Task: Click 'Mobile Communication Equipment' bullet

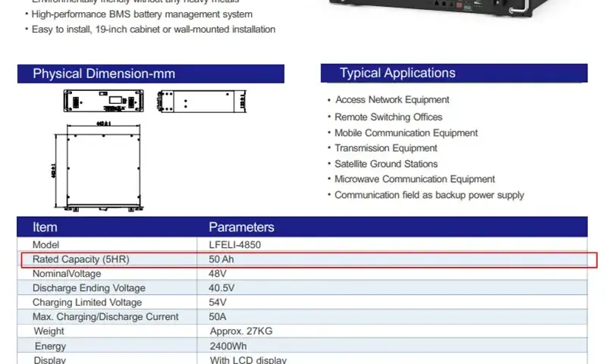Action: (406, 133)
